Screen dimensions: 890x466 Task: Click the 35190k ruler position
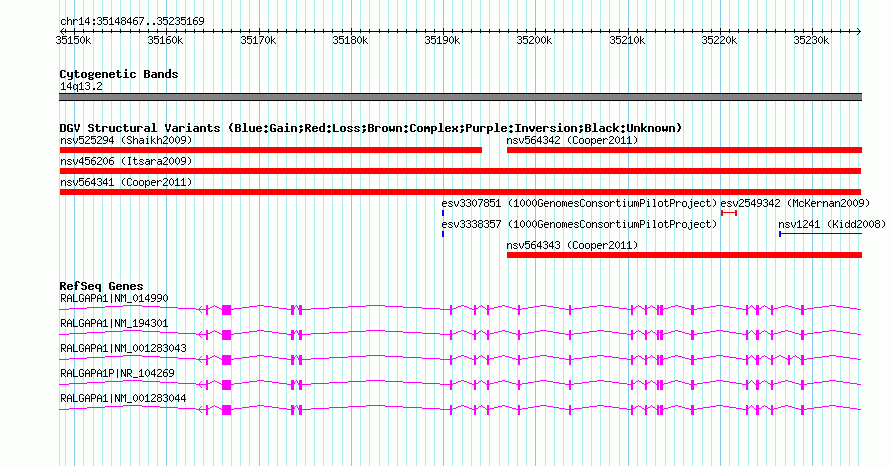click(x=443, y=40)
